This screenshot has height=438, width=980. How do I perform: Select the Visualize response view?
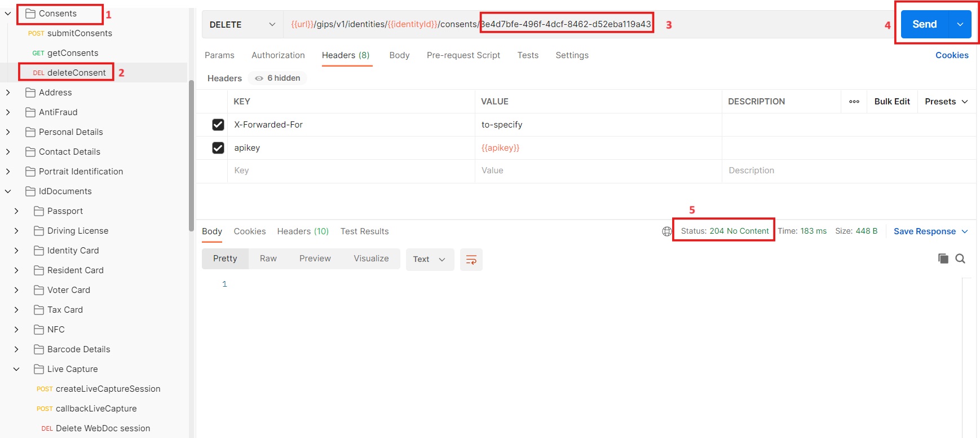pos(371,259)
